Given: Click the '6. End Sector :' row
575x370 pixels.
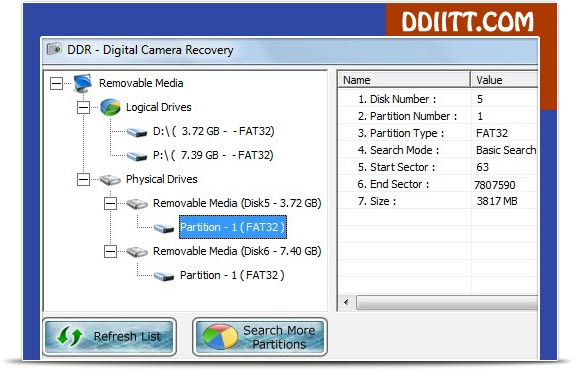Looking at the screenshot, I should (x=438, y=184).
